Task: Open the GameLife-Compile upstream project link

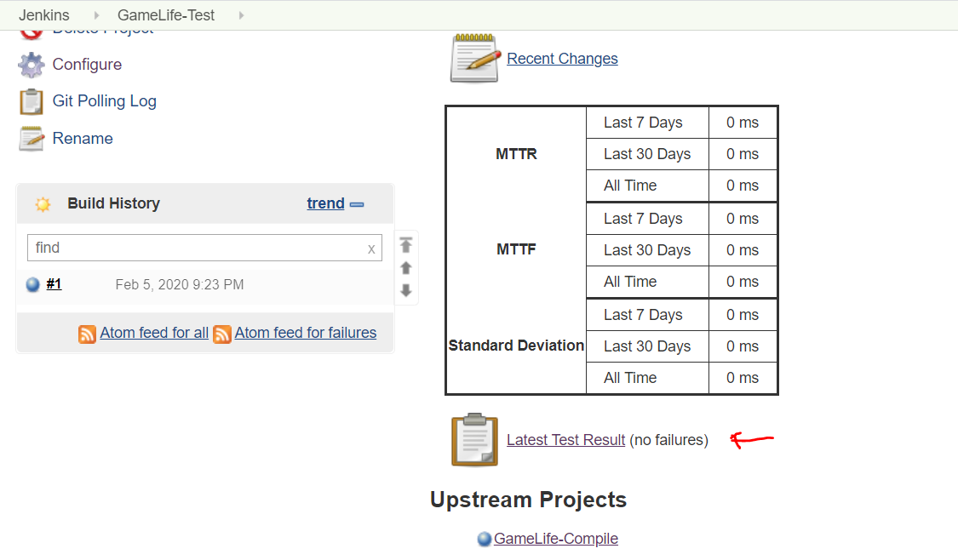Action: tap(555, 539)
